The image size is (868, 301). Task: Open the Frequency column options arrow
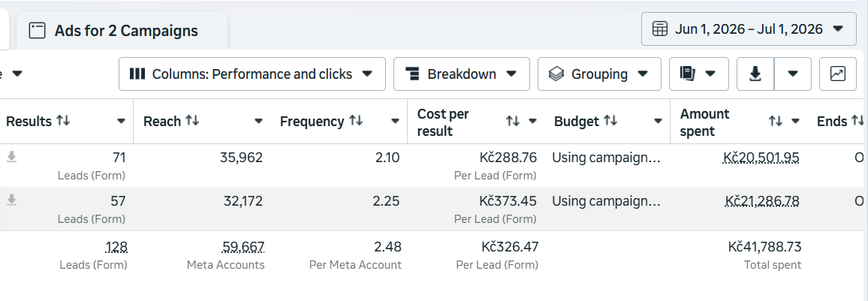395,121
